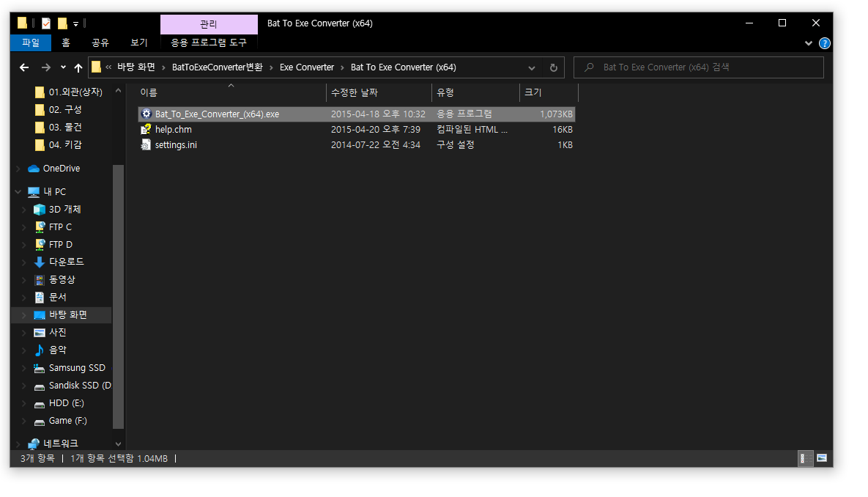Open the 보기 ribbon tab
Viewport: 868px width, 497px height.
(x=139, y=43)
